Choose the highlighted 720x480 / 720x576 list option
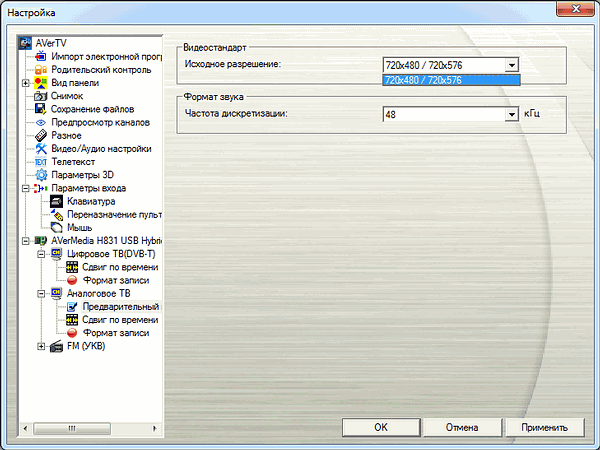 point(451,80)
